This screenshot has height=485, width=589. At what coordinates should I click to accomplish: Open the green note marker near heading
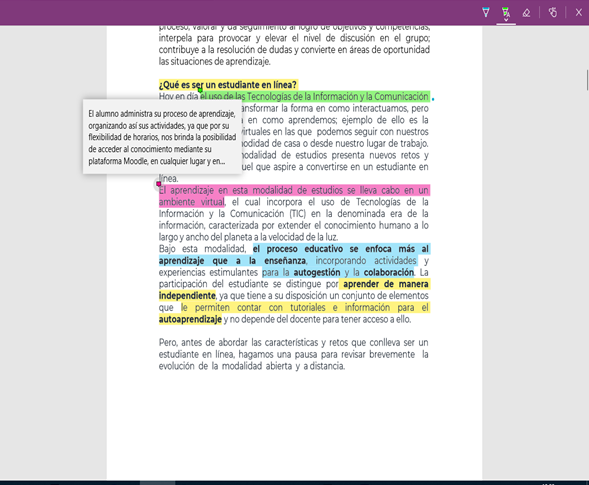pos(200,90)
